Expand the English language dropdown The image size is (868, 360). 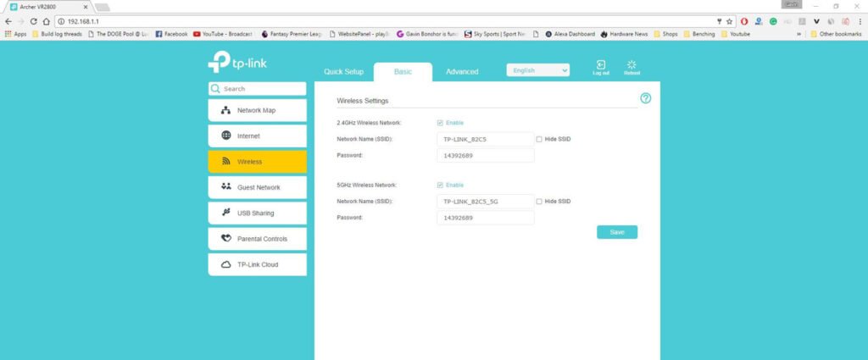tap(538, 70)
